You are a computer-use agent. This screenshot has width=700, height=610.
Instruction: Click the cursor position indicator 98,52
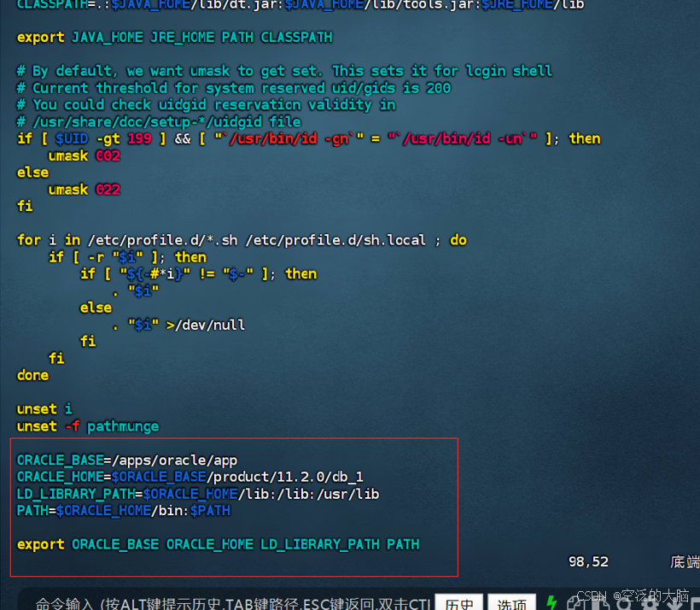click(588, 561)
